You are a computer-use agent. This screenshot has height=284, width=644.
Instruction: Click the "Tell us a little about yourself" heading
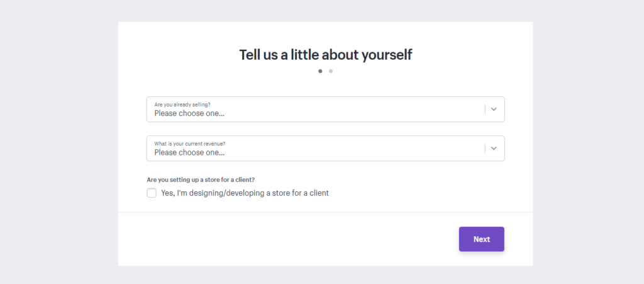pyautogui.click(x=326, y=54)
